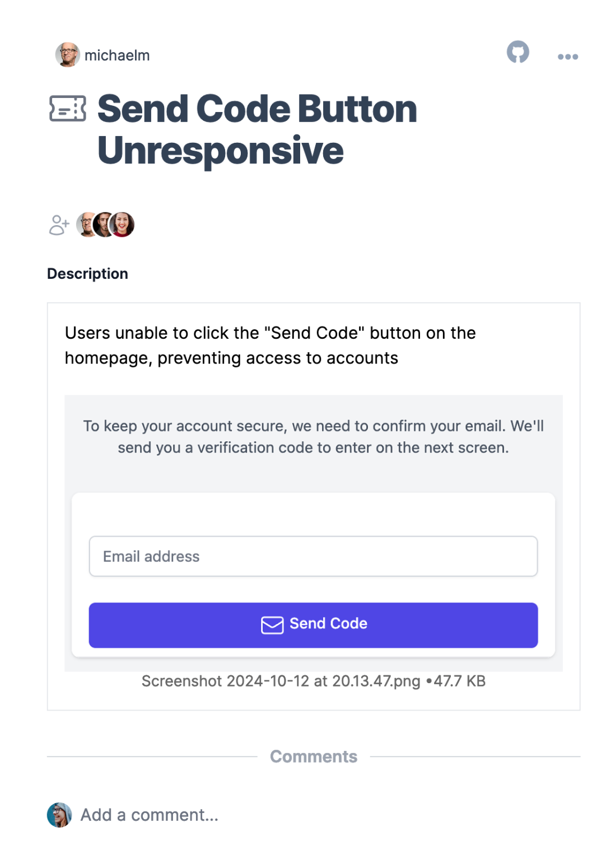Screen dimensions: 616x864
Task: Click the middle bearded assignee avatar
Action: click(104, 225)
